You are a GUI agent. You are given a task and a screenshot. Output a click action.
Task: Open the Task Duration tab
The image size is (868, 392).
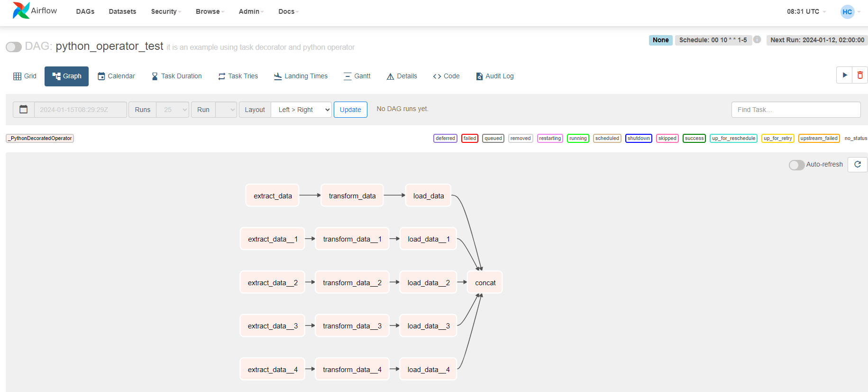tap(176, 76)
